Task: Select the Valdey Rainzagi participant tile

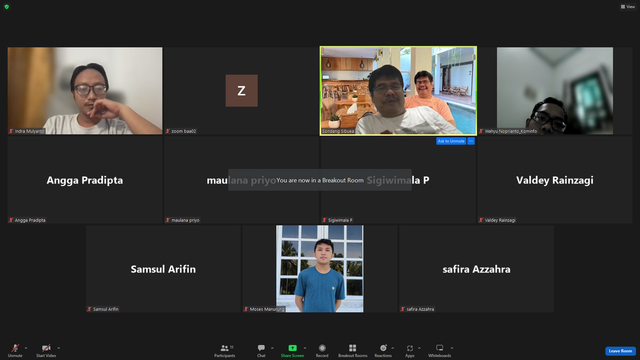Action: (555, 180)
